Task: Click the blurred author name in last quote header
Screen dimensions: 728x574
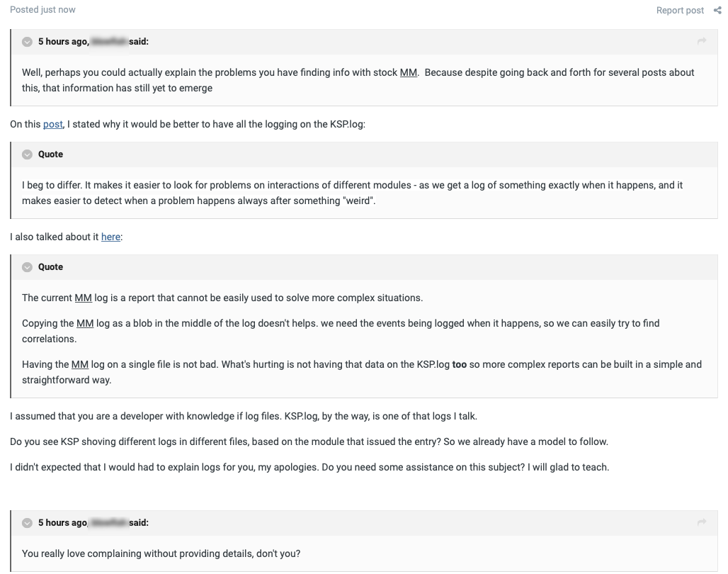Action: click(x=109, y=523)
